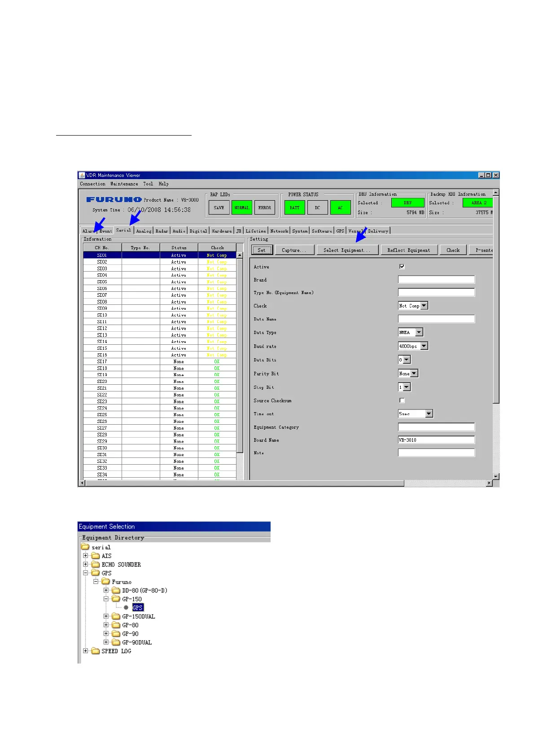Screen dimensions: 534x756
Task: Switch to the Alarm tab
Action: pyautogui.click(x=89, y=231)
